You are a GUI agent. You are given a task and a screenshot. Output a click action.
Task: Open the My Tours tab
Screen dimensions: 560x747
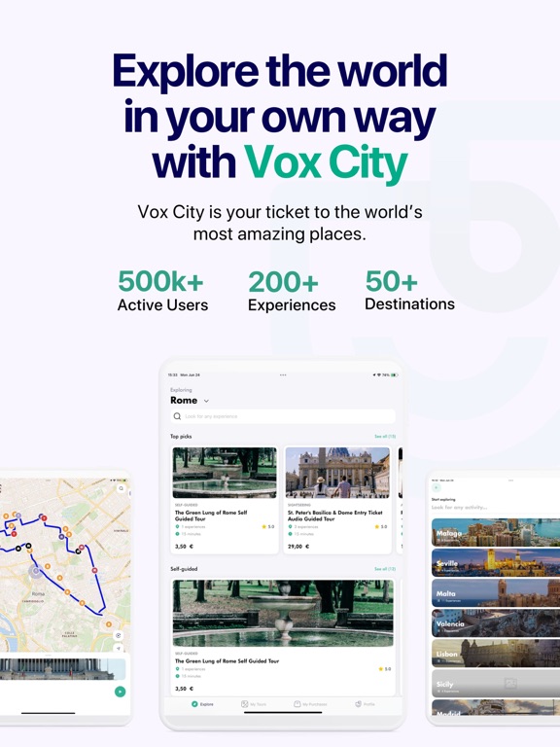click(x=254, y=704)
